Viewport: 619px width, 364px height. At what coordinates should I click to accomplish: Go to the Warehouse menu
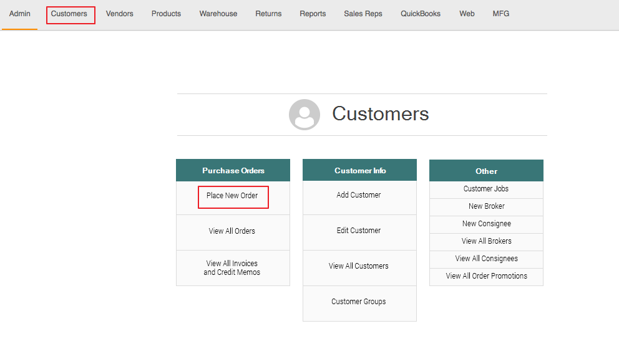coord(218,14)
